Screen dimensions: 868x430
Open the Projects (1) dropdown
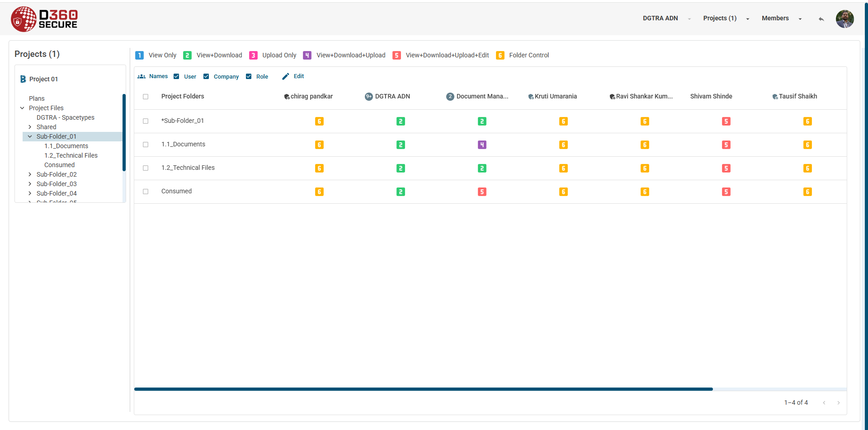pos(726,19)
